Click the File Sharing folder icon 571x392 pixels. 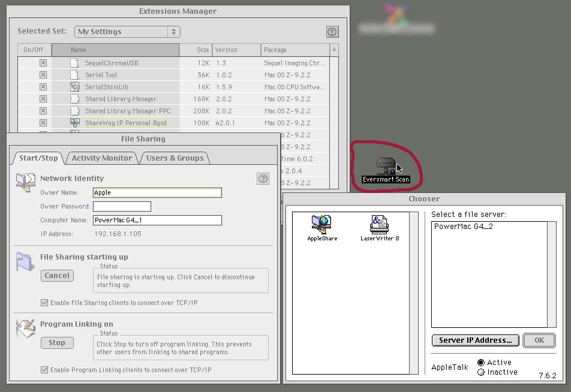pos(25,261)
